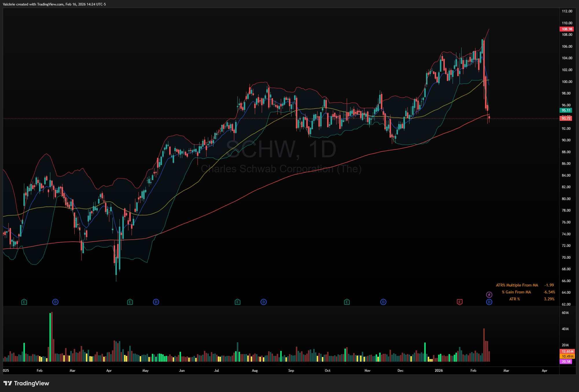Open the dividend marker in mid-May

pyautogui.click(x=156, y=302)
